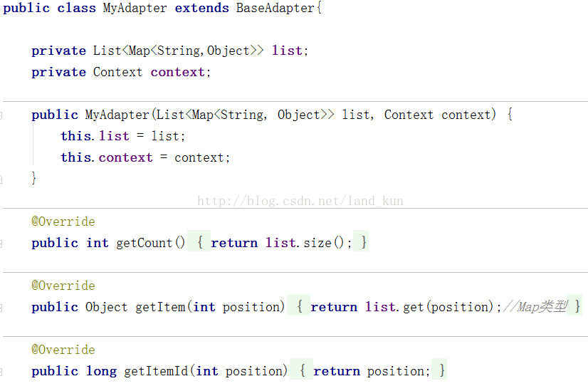This screenshot has width=588, height=386.
Task: Click the MyAdapter class name in declaration
Action: (x=135, y=9)
